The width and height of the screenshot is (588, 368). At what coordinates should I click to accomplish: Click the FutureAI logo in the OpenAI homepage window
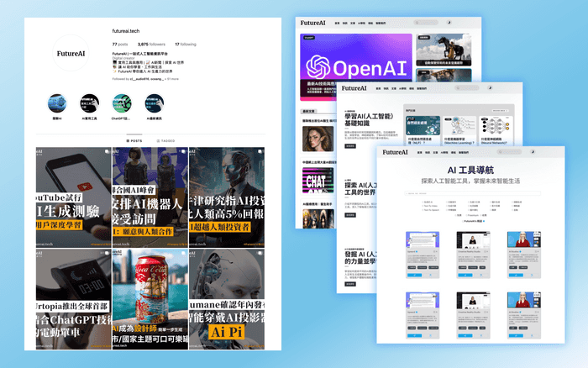pos(312,23)
